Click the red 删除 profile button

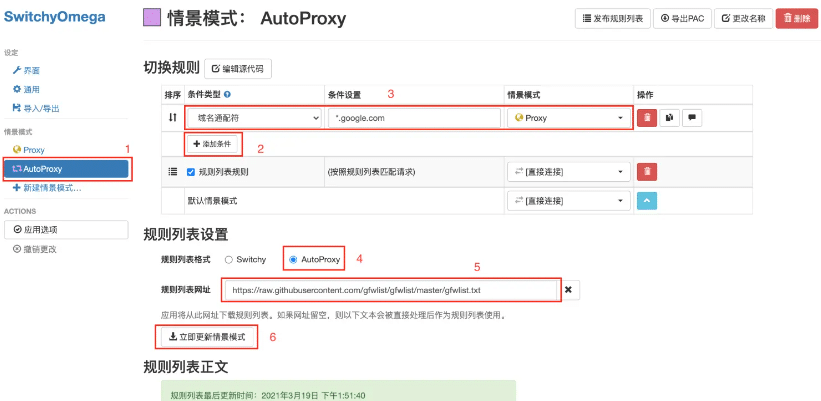point(796,18)
